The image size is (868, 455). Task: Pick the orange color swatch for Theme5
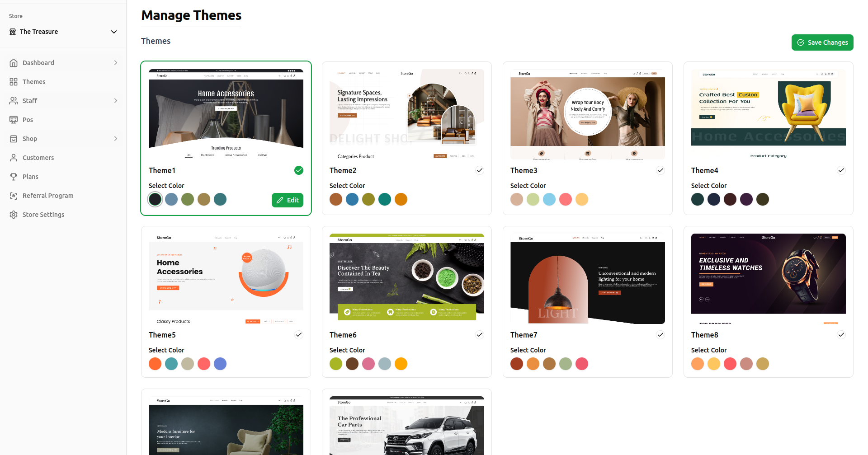tap(155, 364)
